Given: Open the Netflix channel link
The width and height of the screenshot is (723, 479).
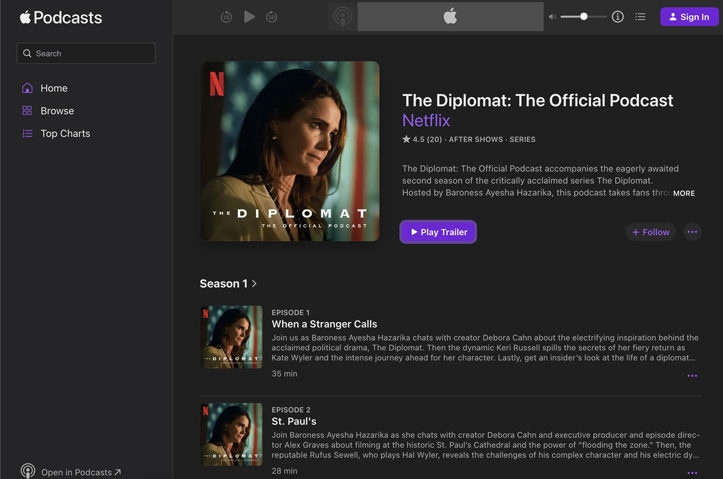Looking at the screenshot, I should [x=426, y=120].
